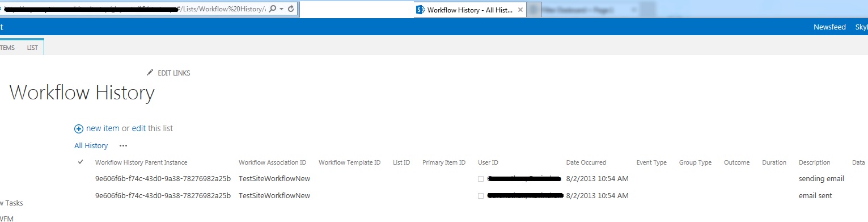Open the LIST ribbon tab

click(32, 48)
